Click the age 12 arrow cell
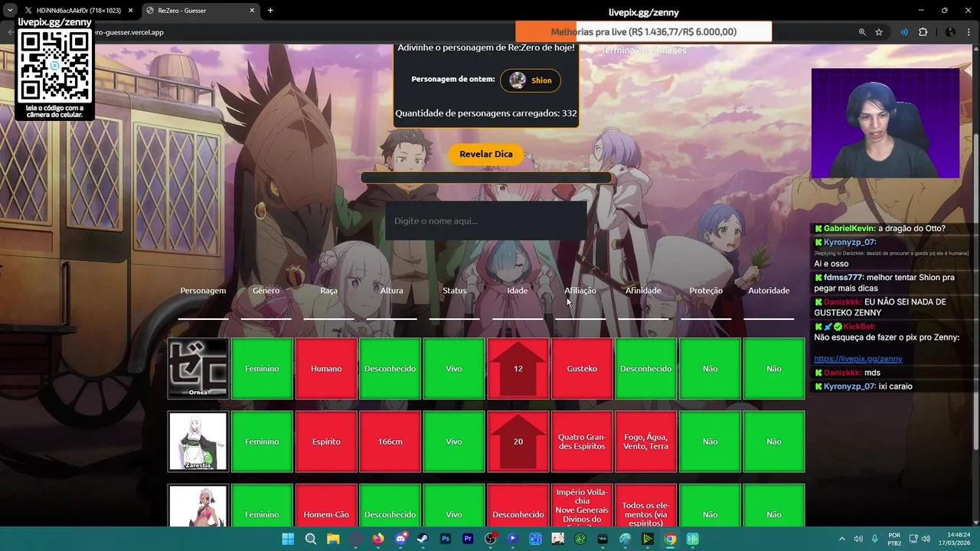Screen dimensions: 980x551 (518, 369)
